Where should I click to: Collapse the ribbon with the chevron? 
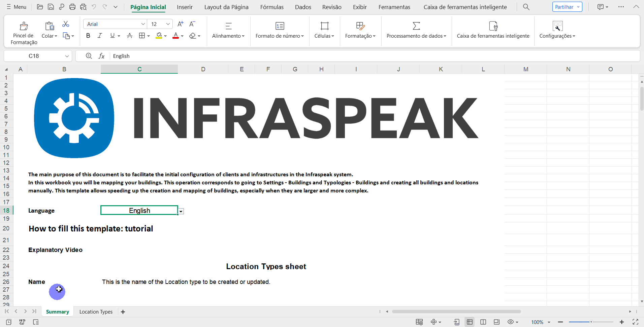[636, 7]
